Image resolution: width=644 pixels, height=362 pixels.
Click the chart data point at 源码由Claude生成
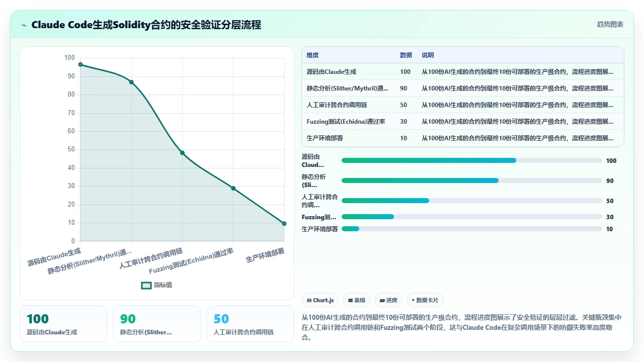pos(80,64)
